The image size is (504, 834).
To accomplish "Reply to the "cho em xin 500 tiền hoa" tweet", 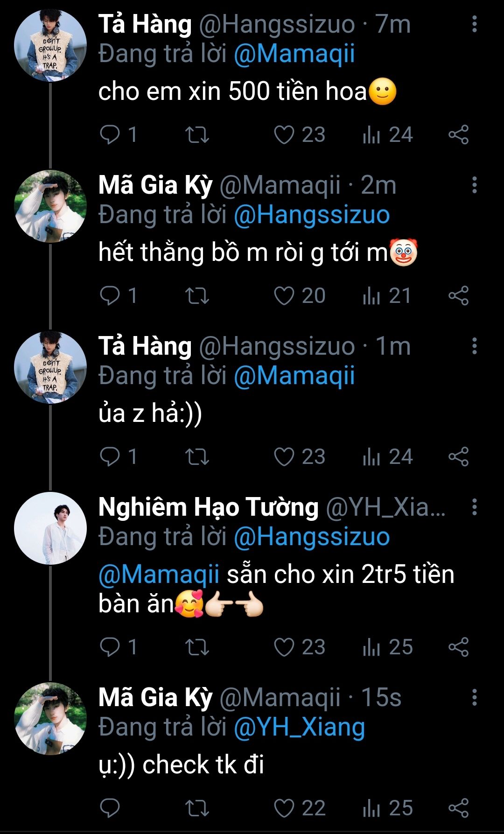I will [x=110, y=135].
